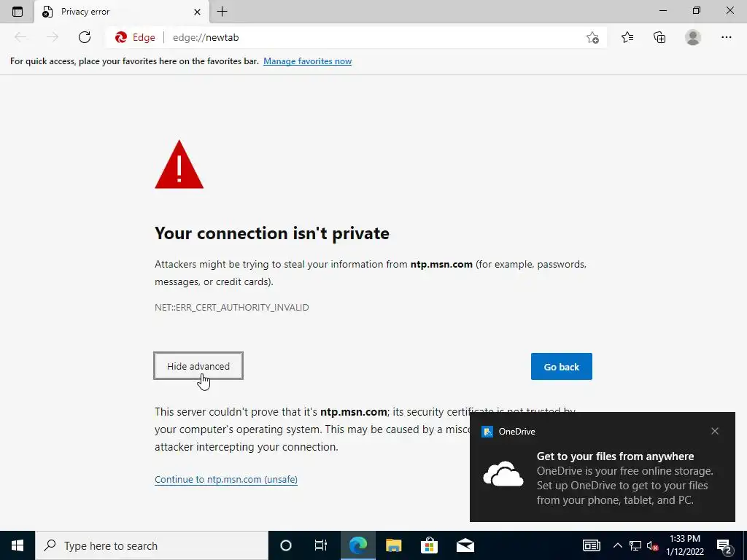
Task: Open News and interests taskbar icon
Action: click(x=591, y=545)
